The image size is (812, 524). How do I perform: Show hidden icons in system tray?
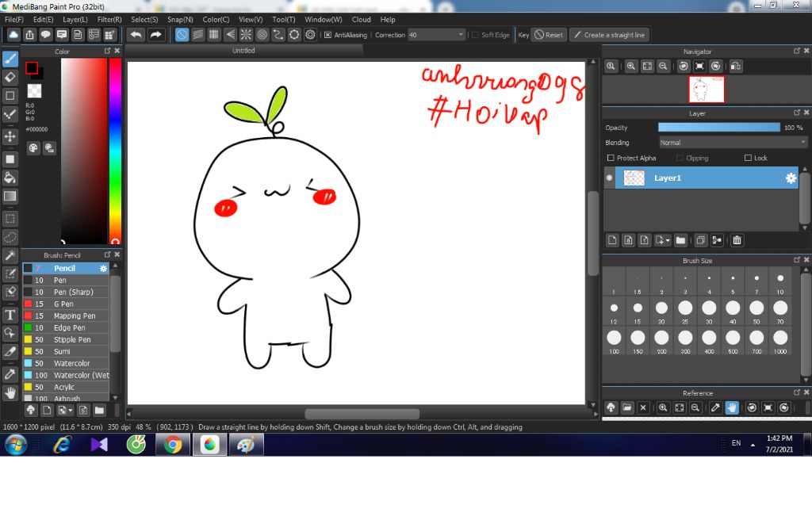[753, 444]
